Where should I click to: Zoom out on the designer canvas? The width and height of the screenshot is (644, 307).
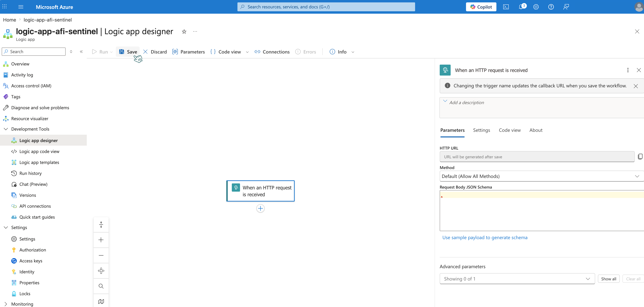point(101,255)
